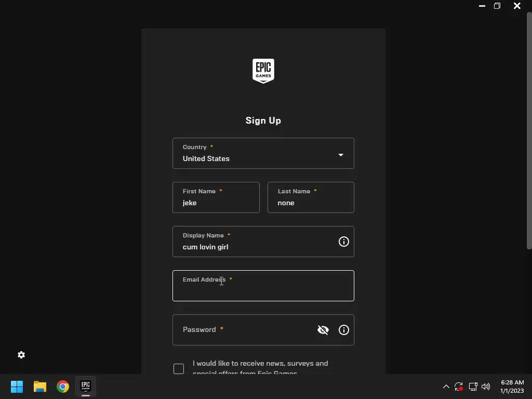The width and height of the screenshot is (532, 399).
Task: Click the Country dropdown arrow
Action: (x=341, y=155)
